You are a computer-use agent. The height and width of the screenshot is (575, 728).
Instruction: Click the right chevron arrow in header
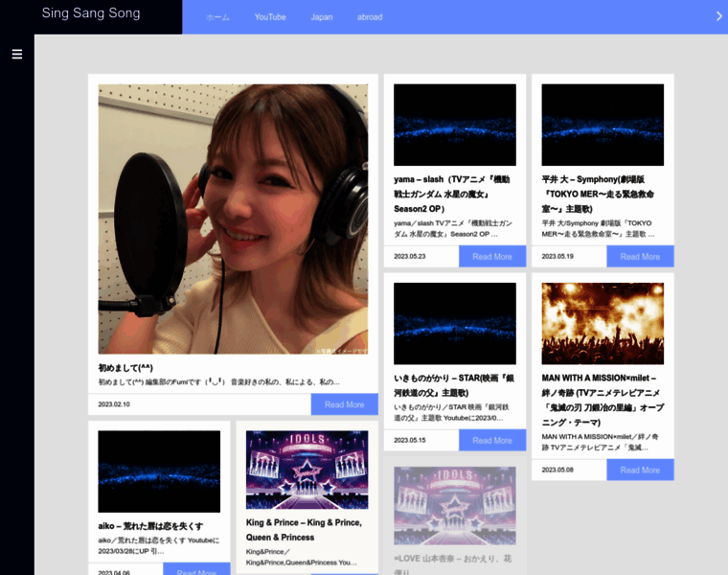718,16
